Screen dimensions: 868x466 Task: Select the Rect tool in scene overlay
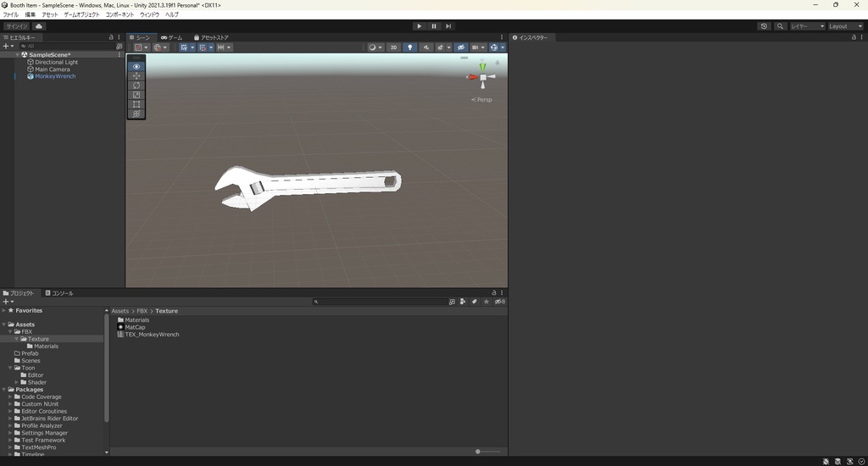coord(136,104)
